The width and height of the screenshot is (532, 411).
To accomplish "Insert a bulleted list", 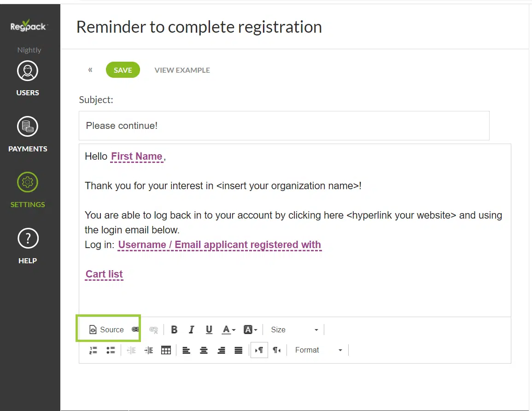I will pyautogui.click(x=111, y=350).
